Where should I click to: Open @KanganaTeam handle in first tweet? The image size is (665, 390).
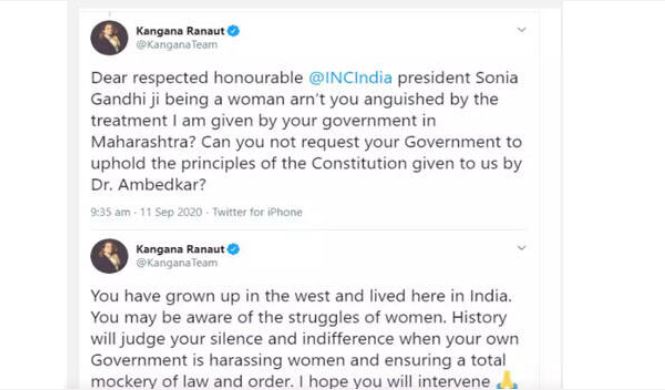coord(177,45)
